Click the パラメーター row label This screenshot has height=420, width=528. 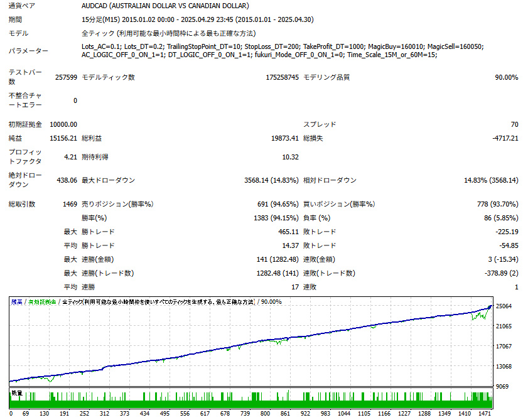coord(28,51)
